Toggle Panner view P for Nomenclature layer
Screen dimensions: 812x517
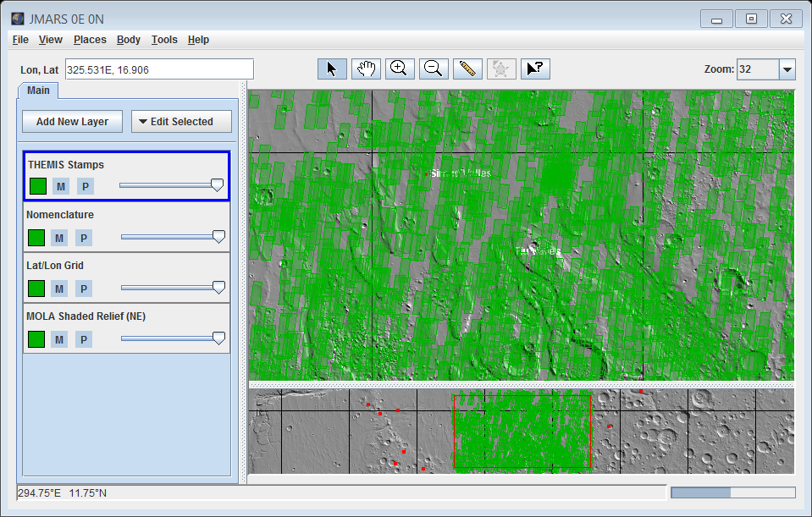(84, 238)
